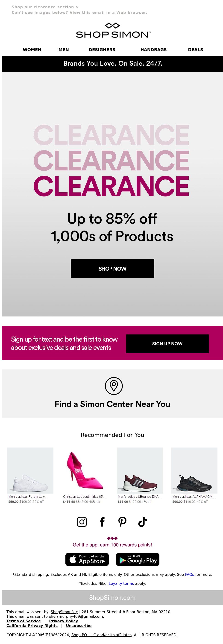Click the SIGN UP NOW button
The image size is (223, 644).
(167, 343)
